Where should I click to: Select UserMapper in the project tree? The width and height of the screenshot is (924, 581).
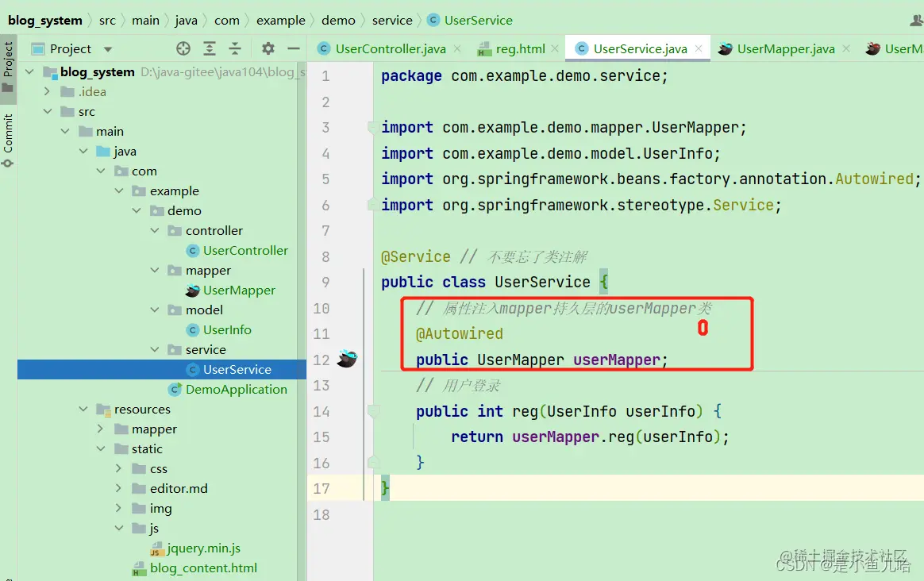(239, 290)
